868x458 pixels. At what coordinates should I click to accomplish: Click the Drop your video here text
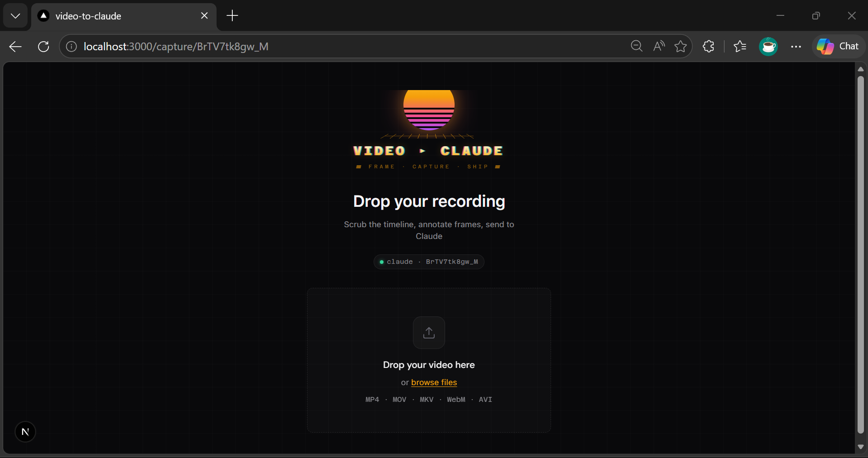tap(429, 365)
